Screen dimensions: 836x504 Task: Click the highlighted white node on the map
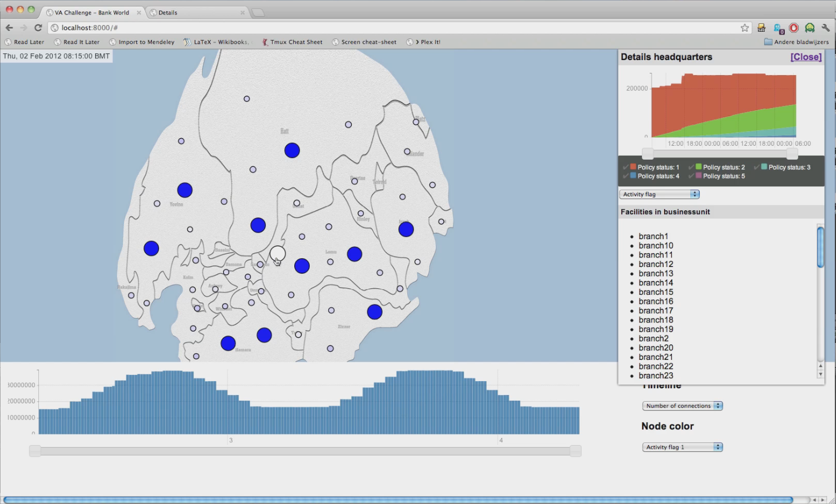point(278,254)
